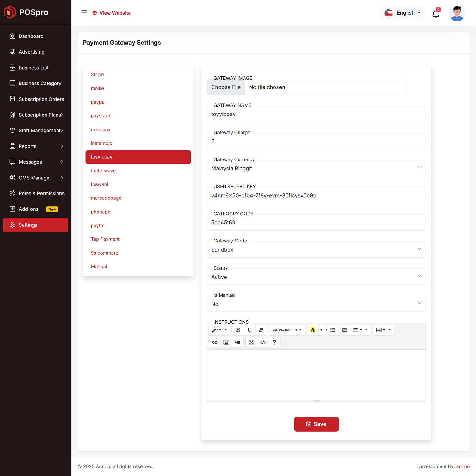Open Dashboard from the sidebar
Image resolution: width=476 pixels, height=476 pixels.
point(31,36)
